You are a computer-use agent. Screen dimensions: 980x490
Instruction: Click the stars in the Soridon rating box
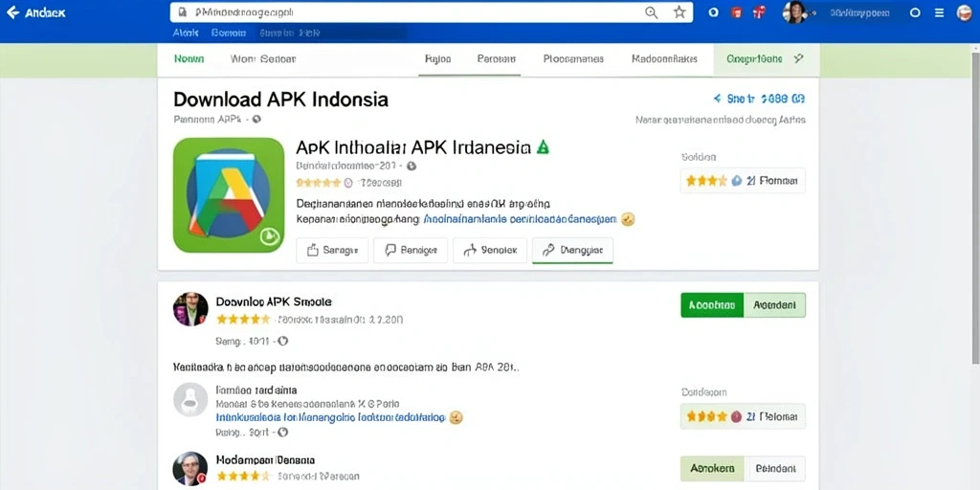706,181
